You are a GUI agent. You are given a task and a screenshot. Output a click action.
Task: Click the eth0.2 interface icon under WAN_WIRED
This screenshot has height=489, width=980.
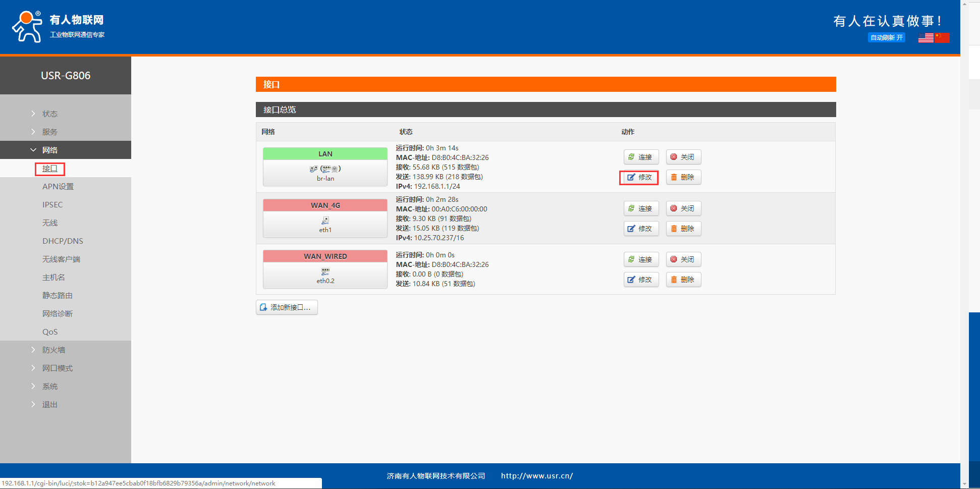pyautogui.click(x=325, y=271)
